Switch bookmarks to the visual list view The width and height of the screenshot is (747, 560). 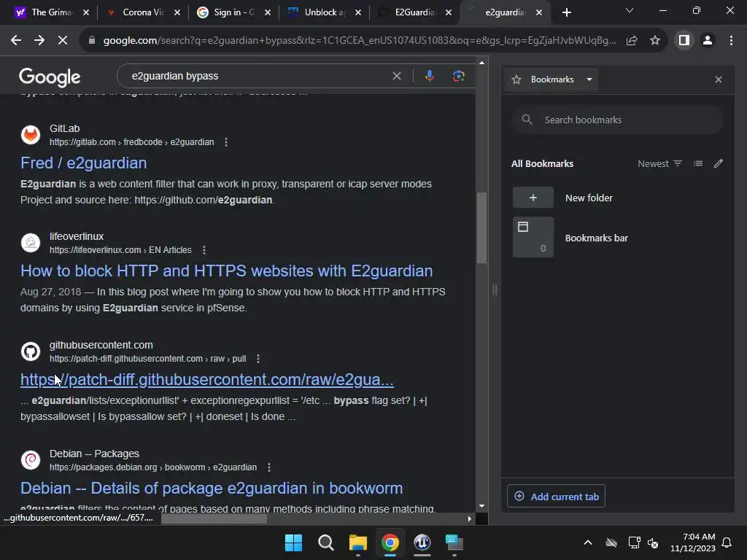click(x=698, y=163)
